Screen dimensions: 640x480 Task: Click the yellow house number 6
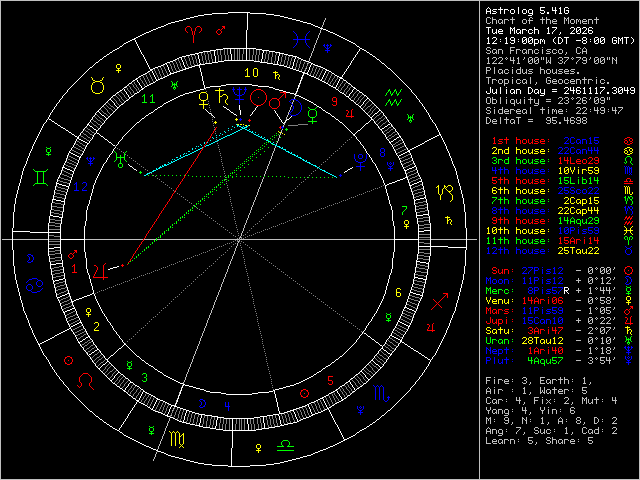[x=398, y=293]
